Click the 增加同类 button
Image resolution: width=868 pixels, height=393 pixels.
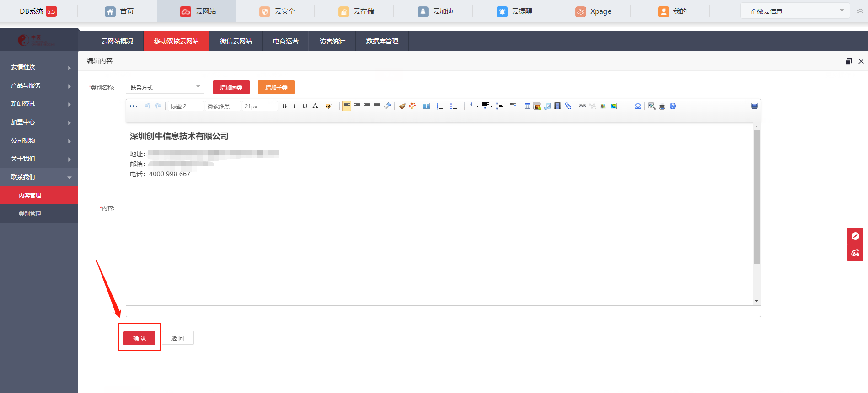pos(231,87)
